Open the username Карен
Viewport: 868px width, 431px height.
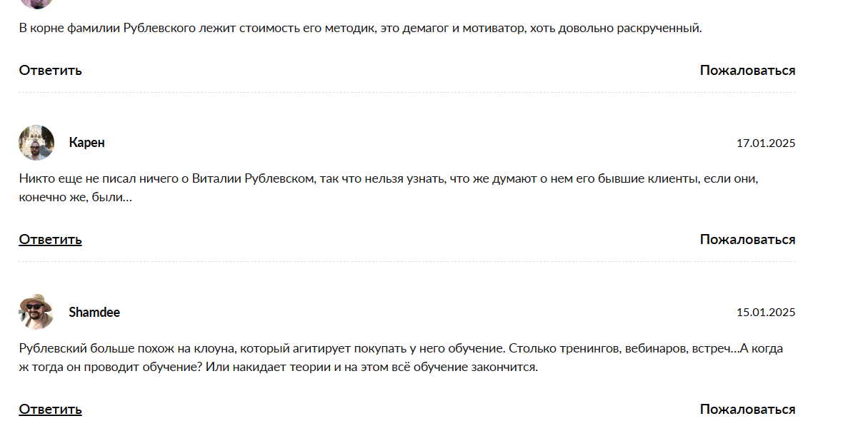click(x=87, y=143)
